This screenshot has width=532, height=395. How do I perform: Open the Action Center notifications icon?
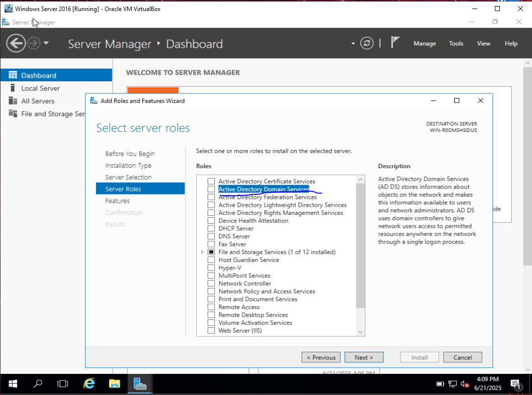(x=516, y=384)
